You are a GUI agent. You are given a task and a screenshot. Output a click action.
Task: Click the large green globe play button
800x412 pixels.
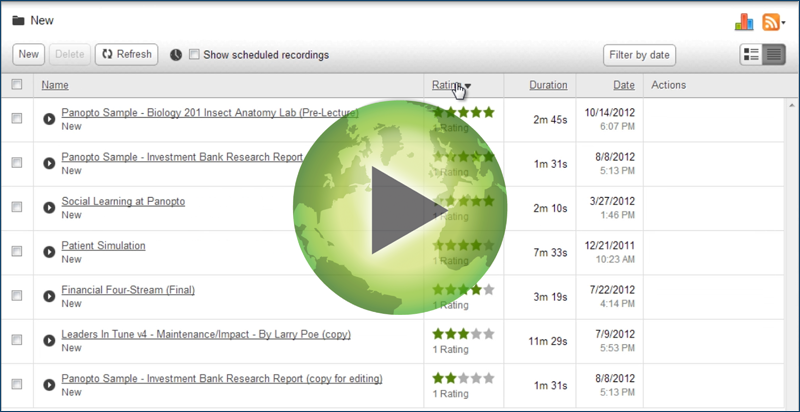click(x=400, y=207)
